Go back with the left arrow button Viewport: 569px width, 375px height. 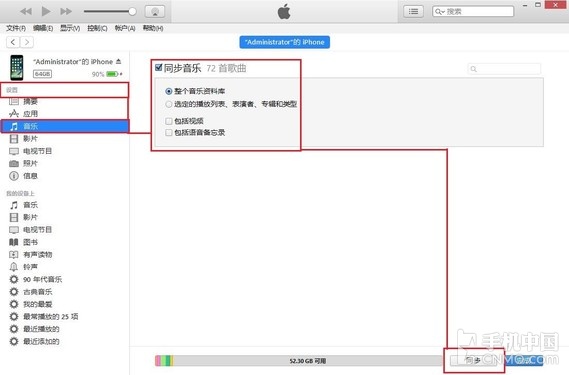(x=13, y=42)
